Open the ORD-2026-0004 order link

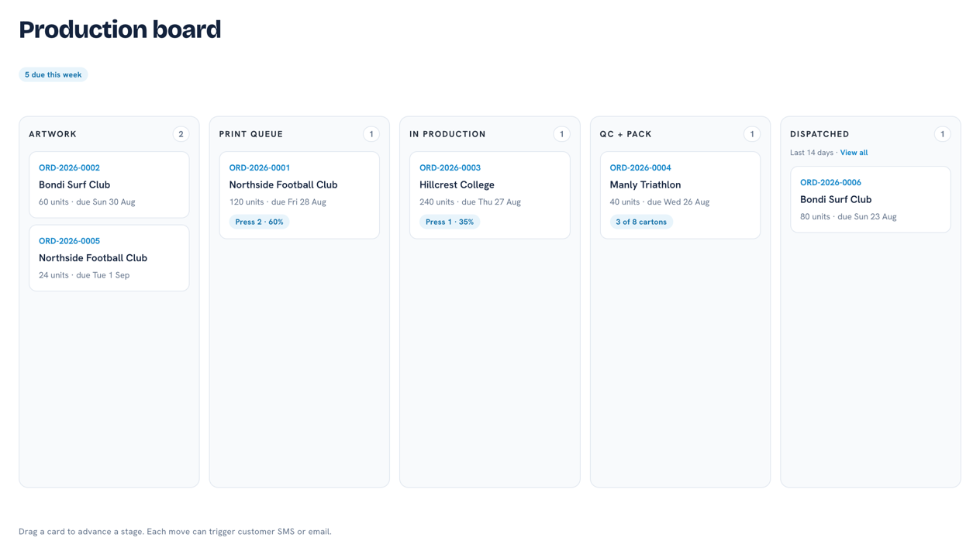[640, 167]
